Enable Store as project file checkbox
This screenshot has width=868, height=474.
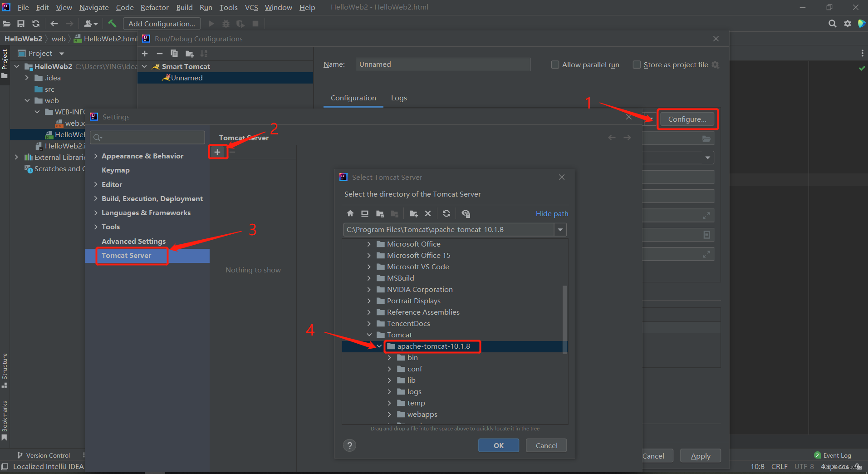637,64
